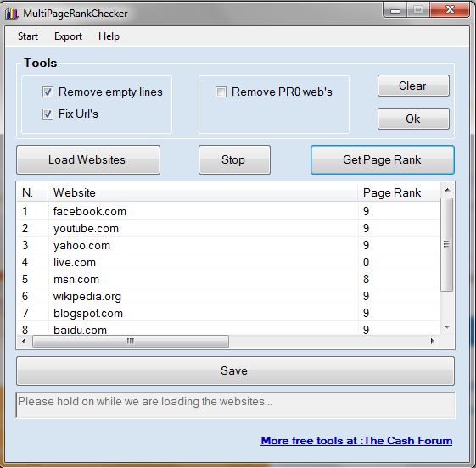Close the MultiPageRankChecker window

point(450,9)
